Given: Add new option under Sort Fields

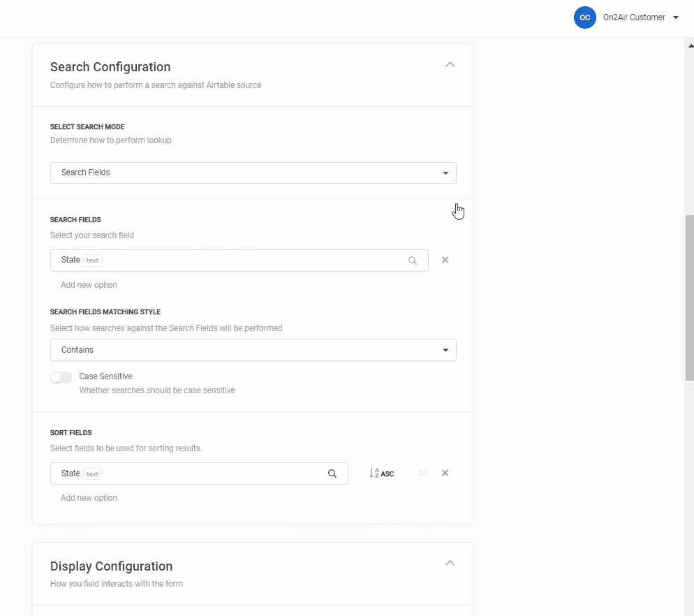Looking at the screenshot, I should pos(89,498).
